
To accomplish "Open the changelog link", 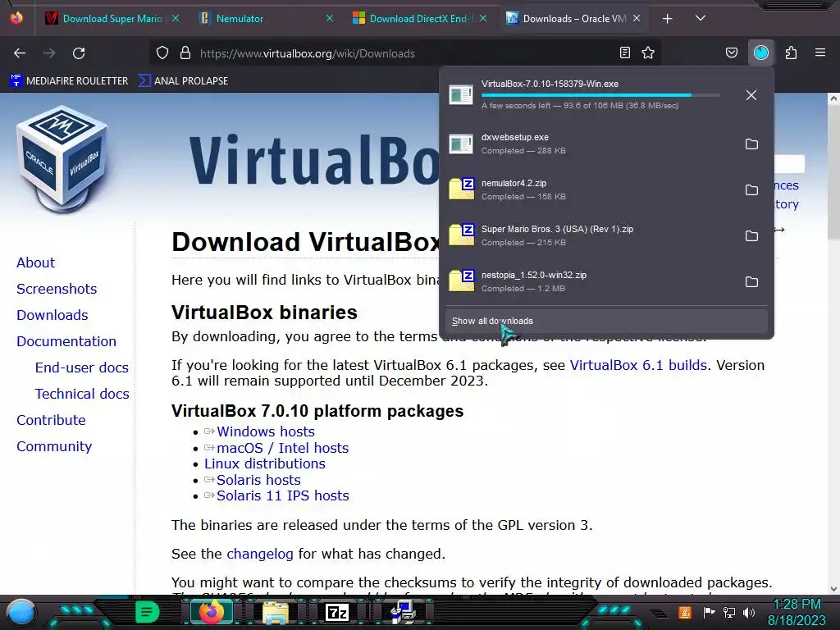I will pyautogui.click(x=260, y=554).
